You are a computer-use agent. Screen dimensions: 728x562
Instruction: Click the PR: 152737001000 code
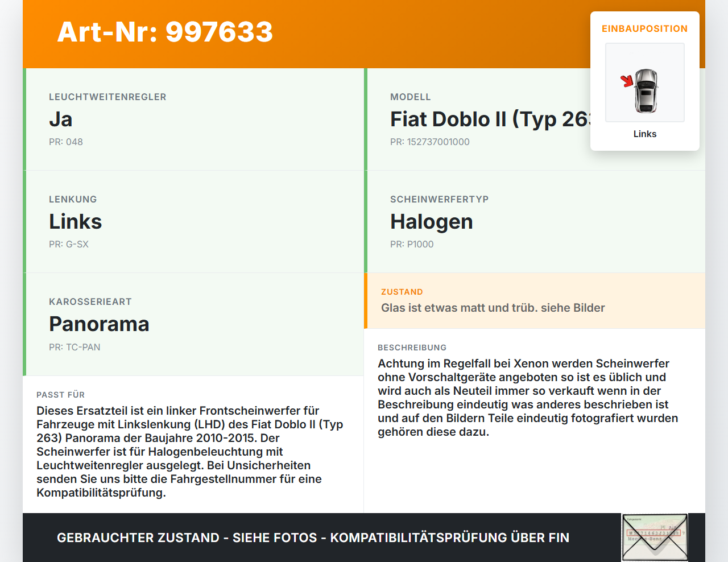coord(430,142)
